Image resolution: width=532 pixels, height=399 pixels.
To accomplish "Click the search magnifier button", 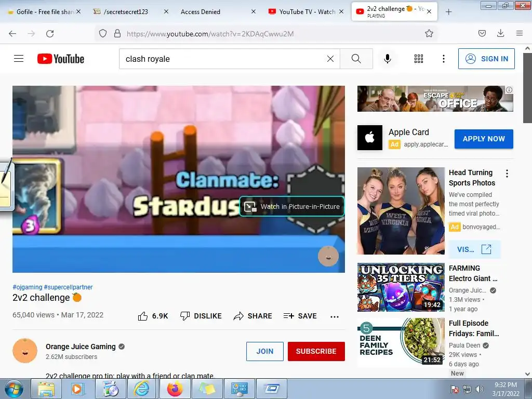I will click(x=356, y=59).
